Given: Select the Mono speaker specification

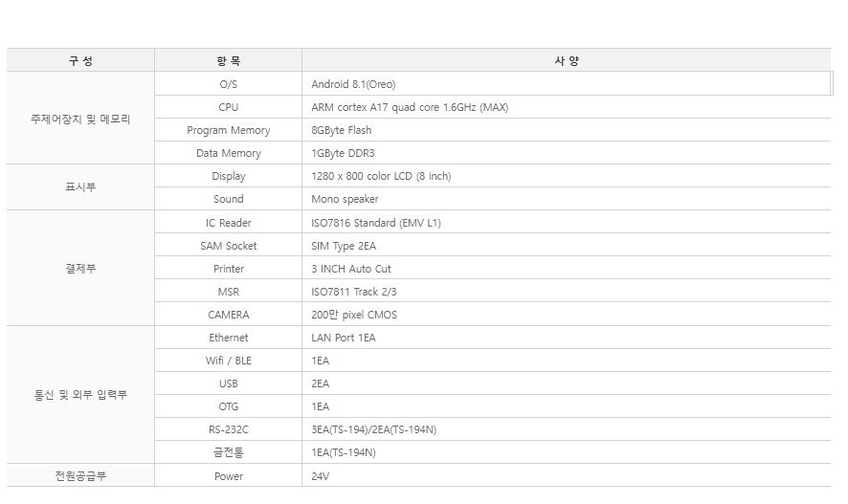Looking at the screenshot, I should coord(345,199).
